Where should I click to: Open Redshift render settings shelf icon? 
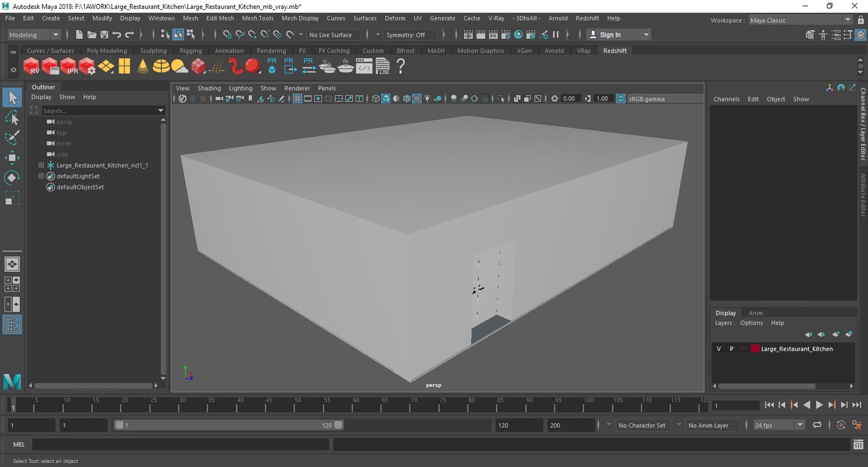point(87,67)
